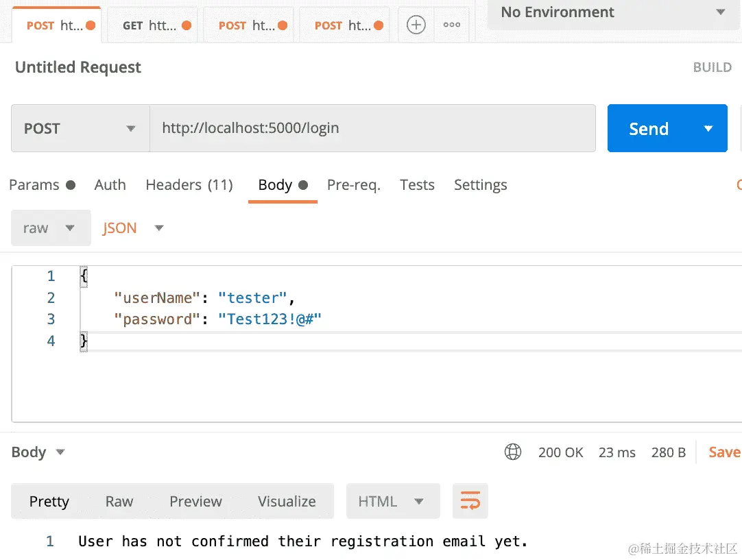Click the request URL field
The width and height of the screenshot is (742, 560).
click(x=372, y=128)
